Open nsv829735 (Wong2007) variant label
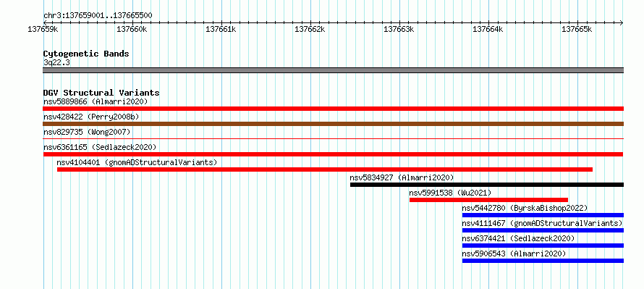This screenshot has width=644, height=289. [87, 132]
